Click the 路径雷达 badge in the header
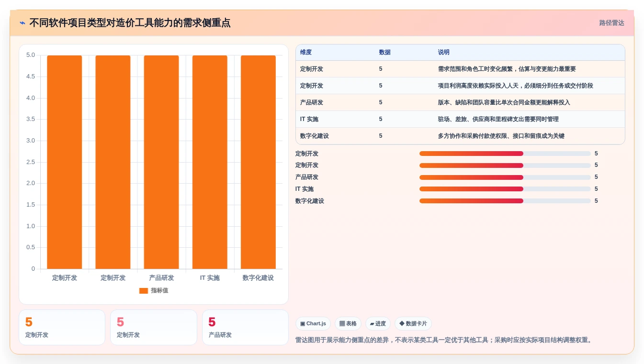Image resolution: width=644 pixels, height=364 pixels. [611, 23]
